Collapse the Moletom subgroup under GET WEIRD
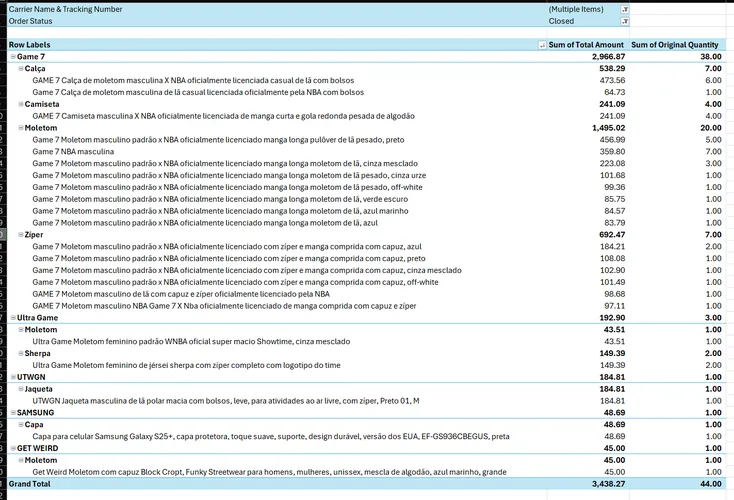The width and height of the screenshot is (734, 500). pos(21,460)
